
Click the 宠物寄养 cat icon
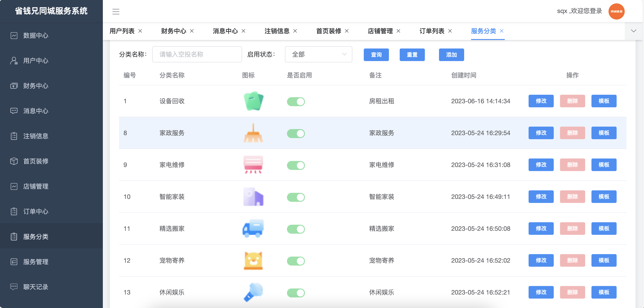pos(253,260)
